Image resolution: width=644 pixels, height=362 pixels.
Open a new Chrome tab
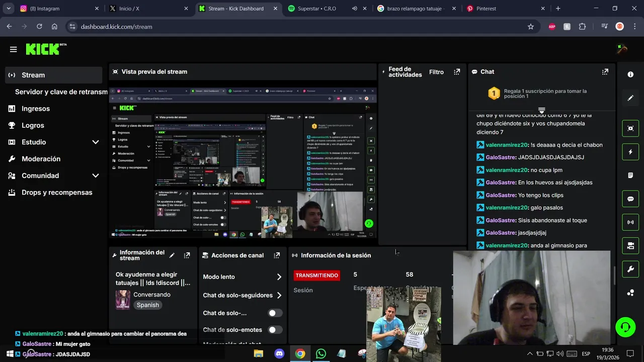click(558, 9)
